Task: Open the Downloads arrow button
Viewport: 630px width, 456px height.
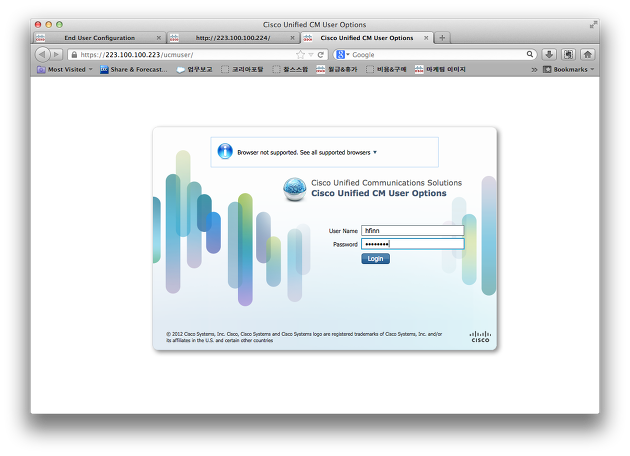Action: [549, 54]
